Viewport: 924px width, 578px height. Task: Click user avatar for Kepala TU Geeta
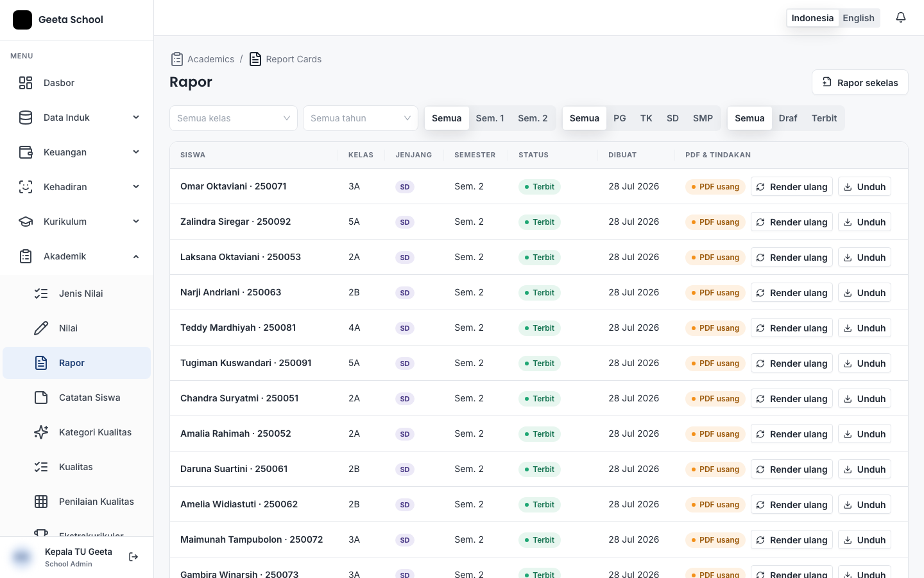coord(22,557)
